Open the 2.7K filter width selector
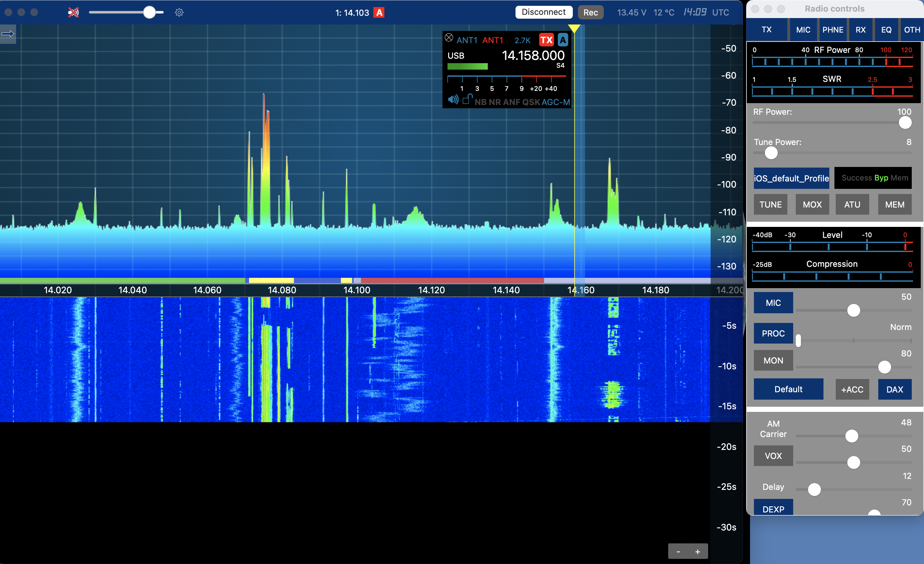Screen dimensions: 924x564 pos(522,41)
